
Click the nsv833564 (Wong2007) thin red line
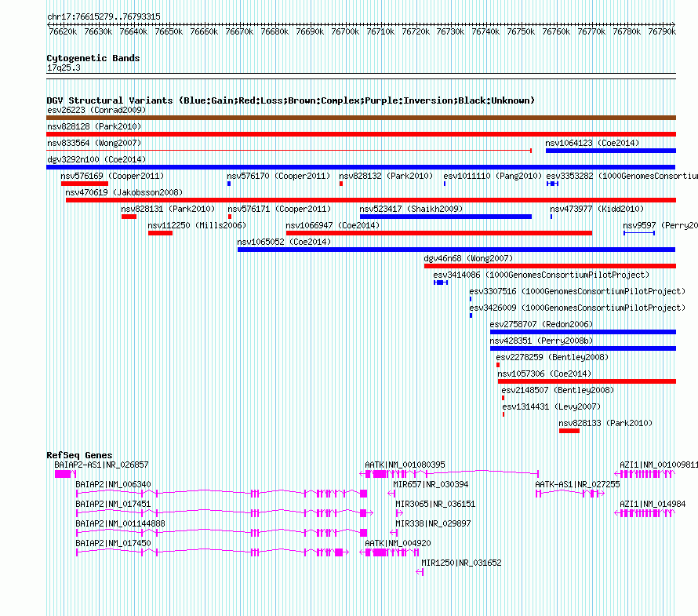pos(289,151)
